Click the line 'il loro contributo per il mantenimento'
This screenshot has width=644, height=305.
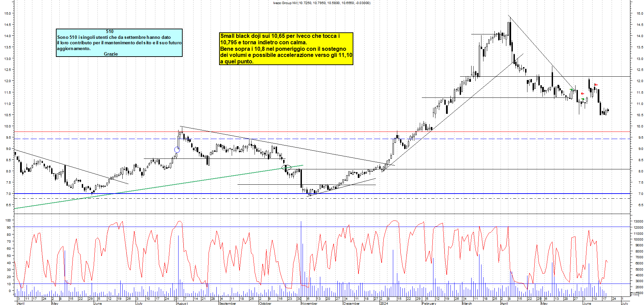[x=119, y=43]
